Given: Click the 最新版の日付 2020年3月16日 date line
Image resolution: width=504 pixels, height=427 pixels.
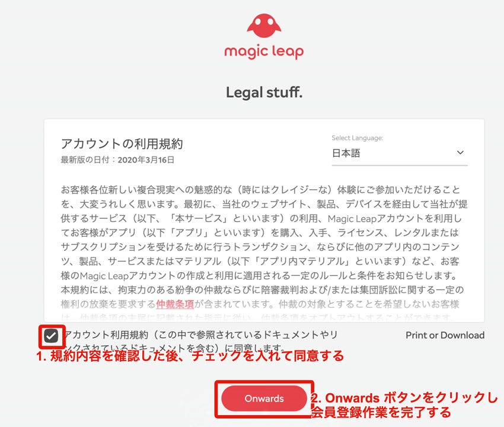Looking at the screenshot, I should pos(117,160).
